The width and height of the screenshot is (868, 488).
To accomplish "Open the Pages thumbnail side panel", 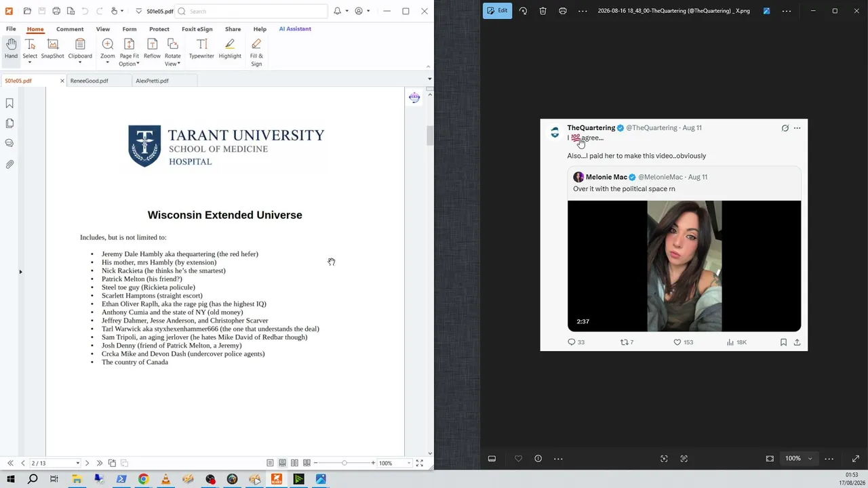I will (x=9, y=123).
